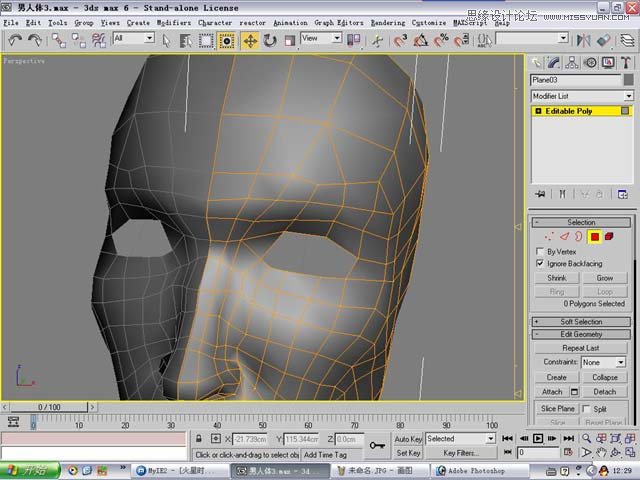Click the Grow selection button
The width and height of the screenshot is (640, 480).
coord(605,278)
